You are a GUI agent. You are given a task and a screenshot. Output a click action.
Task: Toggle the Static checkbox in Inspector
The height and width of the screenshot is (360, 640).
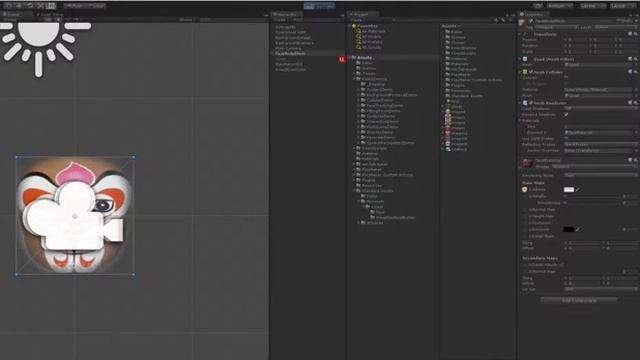[x=620, y=21]
